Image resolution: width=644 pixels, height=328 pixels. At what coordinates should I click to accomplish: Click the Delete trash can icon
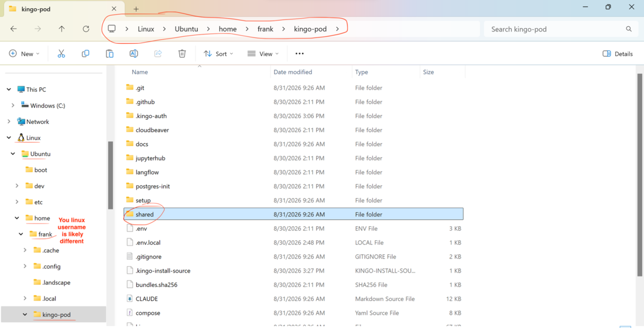182,54
